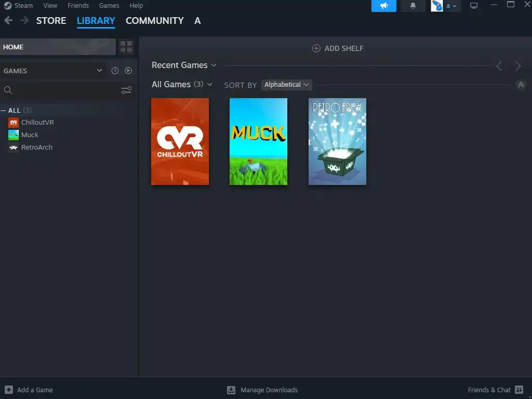This screenshot has height=399, width=532.
Task: Open advanced filter sliders icon
Action: pyautogui.click(x=126, y=90)
